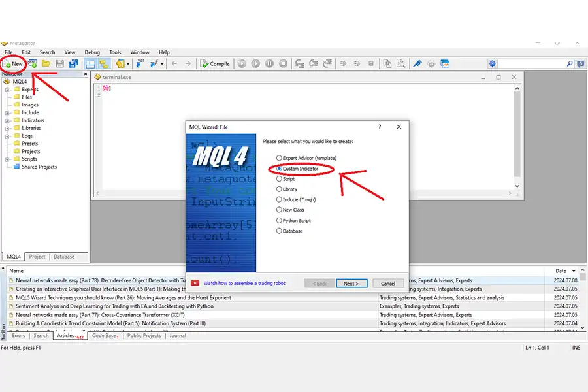Click the New project icon beside New
This screenshot has height=392, width=588.
point(32,63)
